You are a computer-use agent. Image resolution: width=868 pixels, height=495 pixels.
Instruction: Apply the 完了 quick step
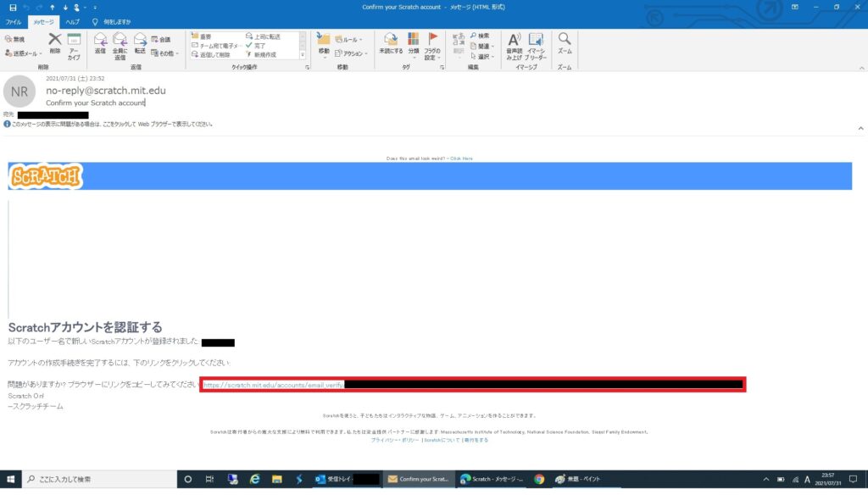tap(256, 46)
